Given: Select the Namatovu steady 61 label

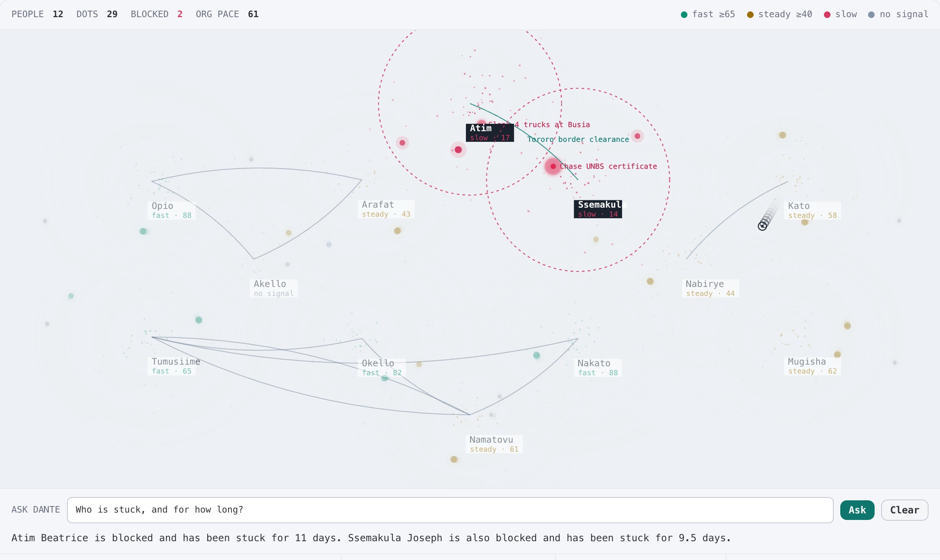Looking at the screenshot, I should point(494,444).
